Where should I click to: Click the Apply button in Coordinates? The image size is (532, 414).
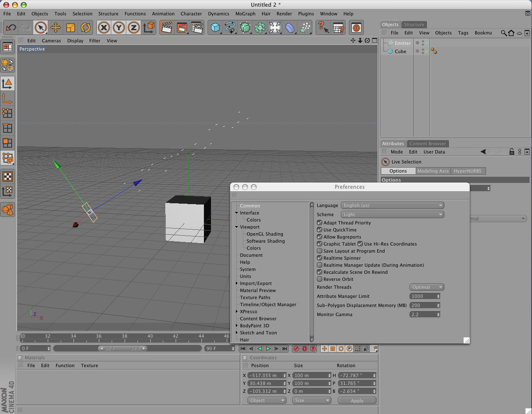click(x=357, y=400)
